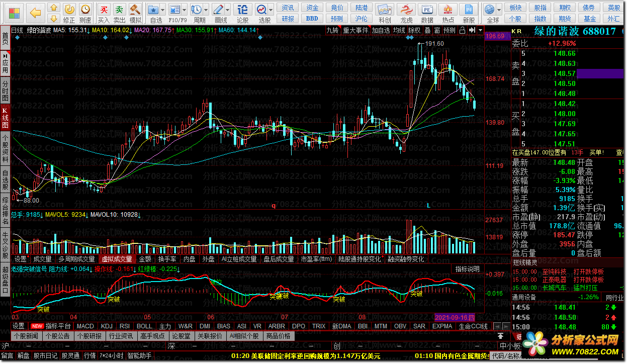628x364 pixels.
Task: Click the jump-to-end arrow icon on chart bar
Action: pyautogui.click(x=472, y=30)
